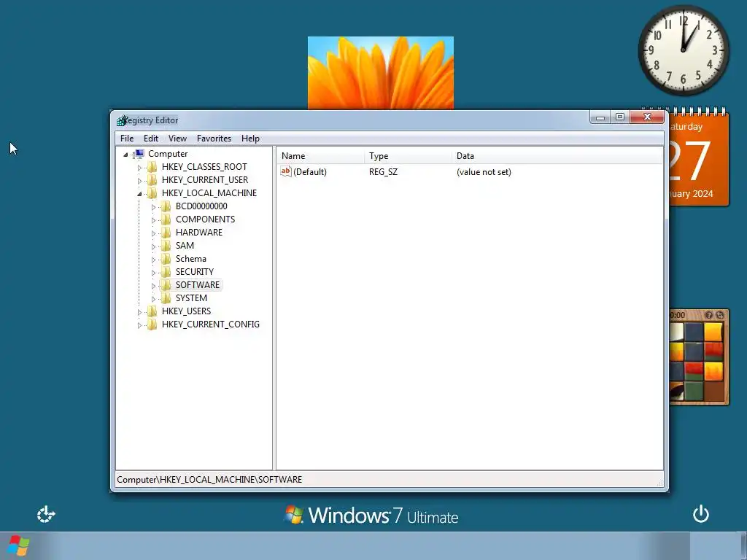This screenshot has height=560, width=747.
Task: Click the REG_SZ type cell
Action: (383, 172)
